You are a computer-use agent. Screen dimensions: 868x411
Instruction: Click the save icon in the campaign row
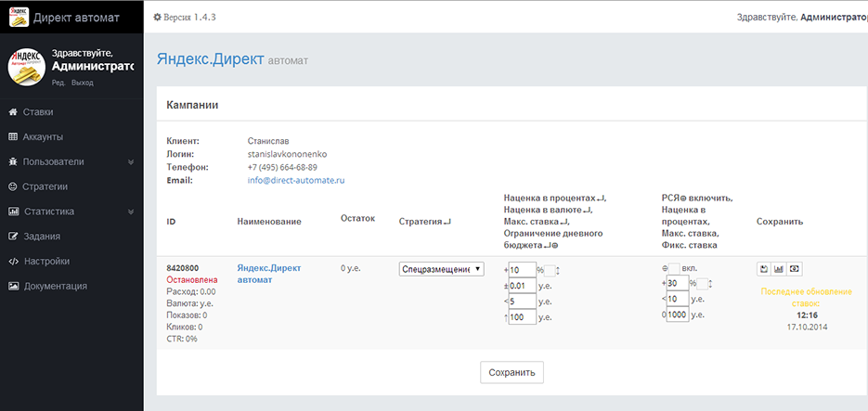pos(764,269)
